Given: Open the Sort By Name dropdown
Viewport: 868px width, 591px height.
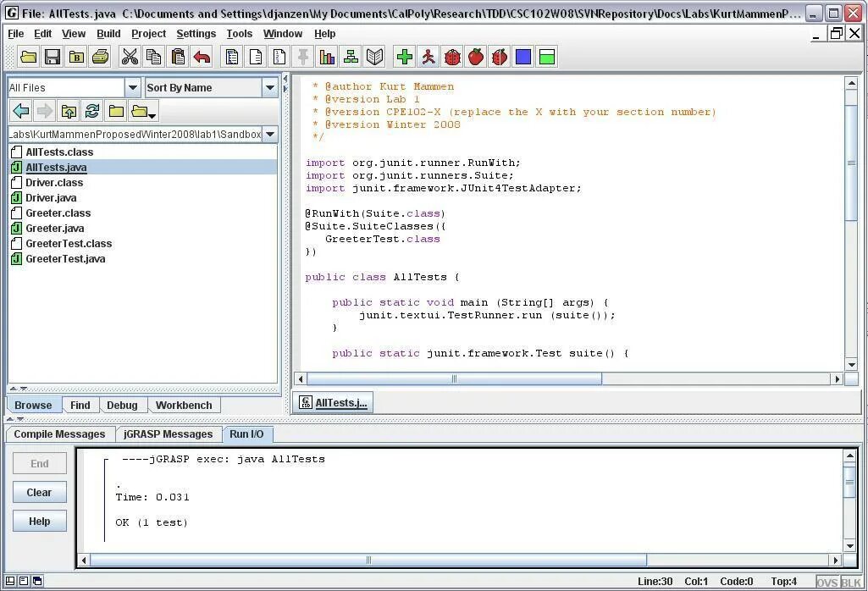Looking at the screenshot, I should [x=269, y=87].
